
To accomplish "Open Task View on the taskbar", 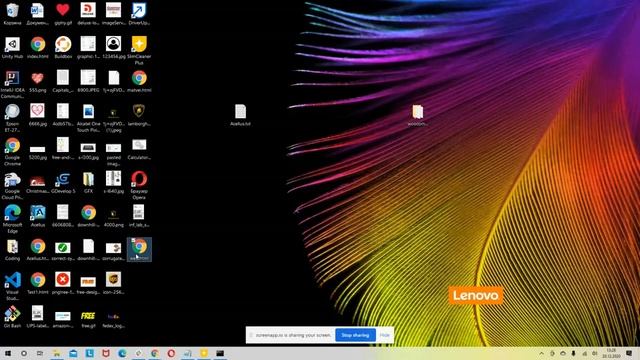I will [x=40, y=353].
